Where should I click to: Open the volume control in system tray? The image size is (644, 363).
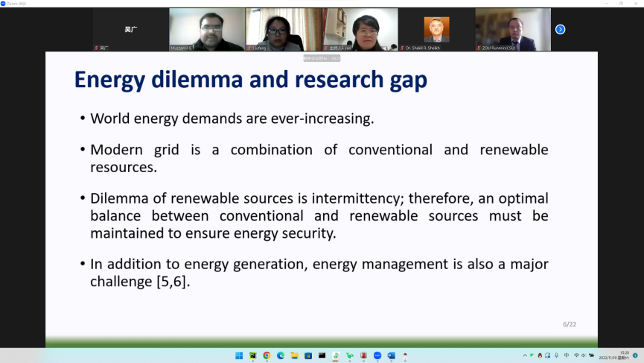(x=583, y=356)
